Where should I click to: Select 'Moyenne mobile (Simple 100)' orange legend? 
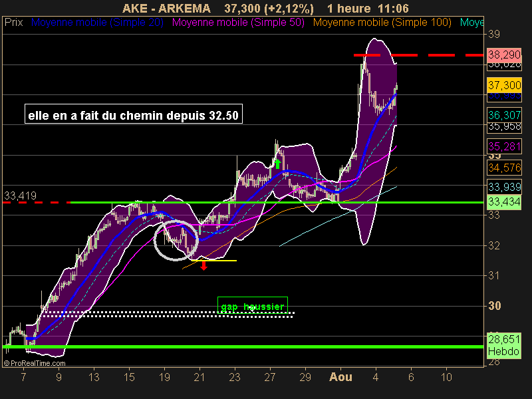[382, 23]
